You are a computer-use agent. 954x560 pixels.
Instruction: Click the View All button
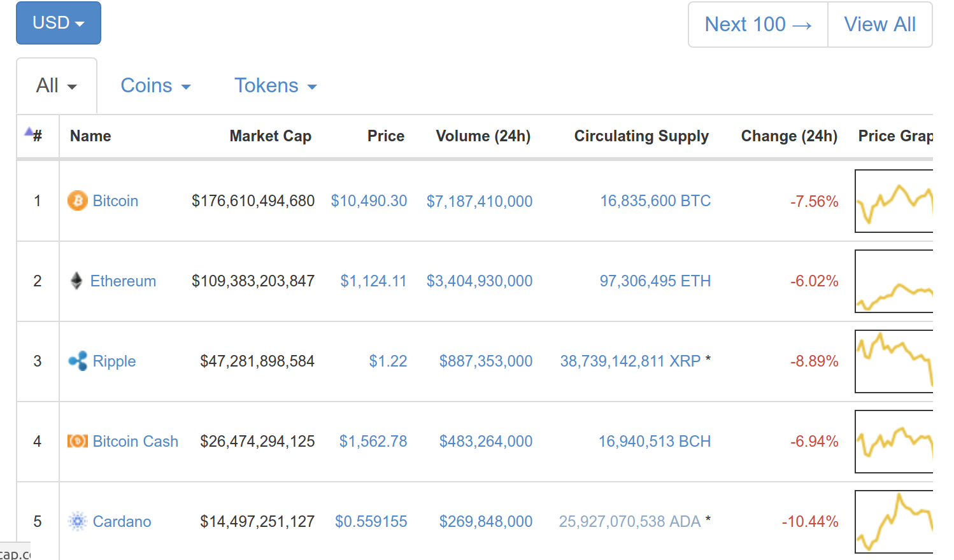click(x=880, y=25)
